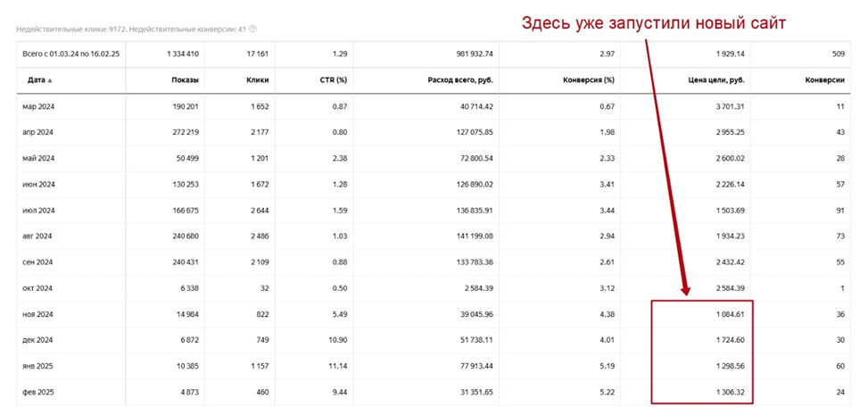Click total impressions value 1 334 410

point(182,54)
